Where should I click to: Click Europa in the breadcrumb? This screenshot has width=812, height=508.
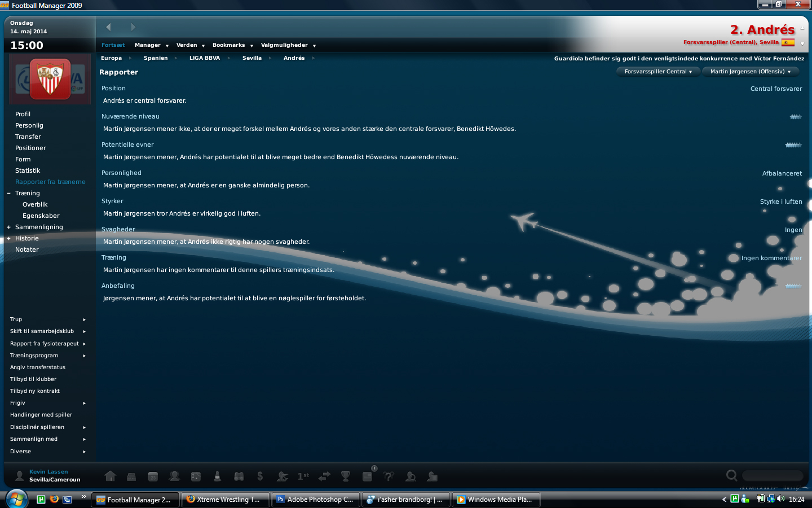click(111, 58)
